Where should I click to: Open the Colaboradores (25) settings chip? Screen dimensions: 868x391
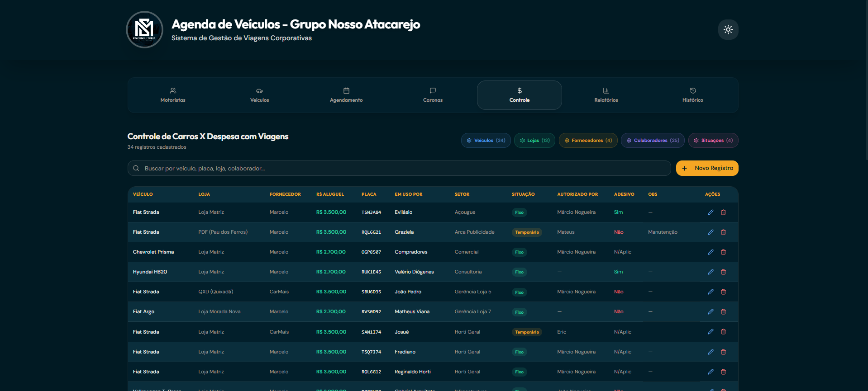[653, 140]
